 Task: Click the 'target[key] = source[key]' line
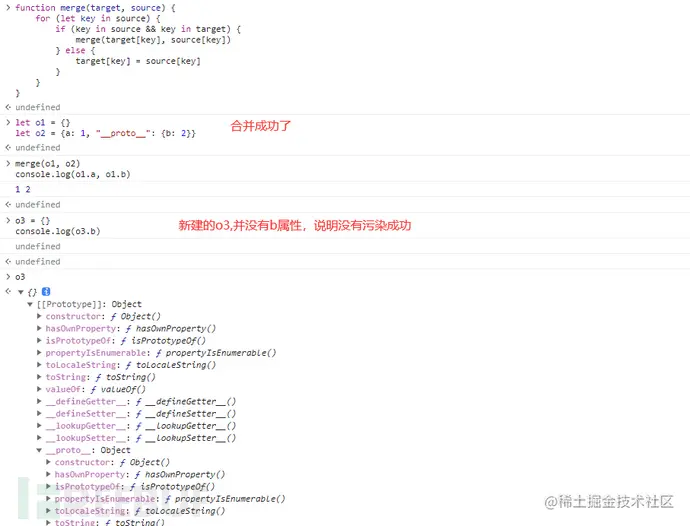[138, 61]
